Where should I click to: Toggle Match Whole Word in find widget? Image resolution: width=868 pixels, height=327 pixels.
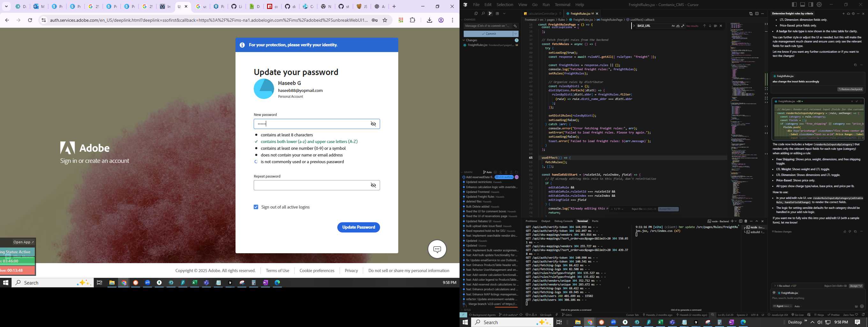[x=678, y=26]
